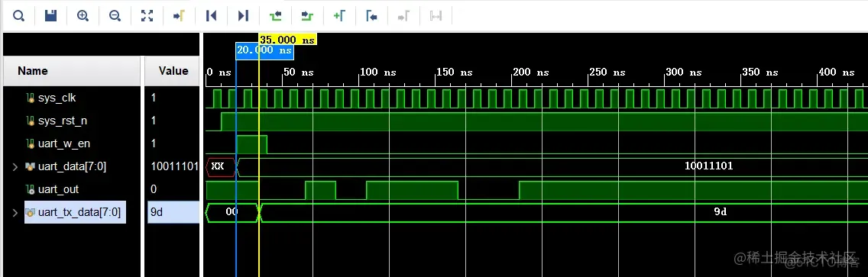Click the 350 ns tick on time ruler
868x277 pixels.
(759, 72)
